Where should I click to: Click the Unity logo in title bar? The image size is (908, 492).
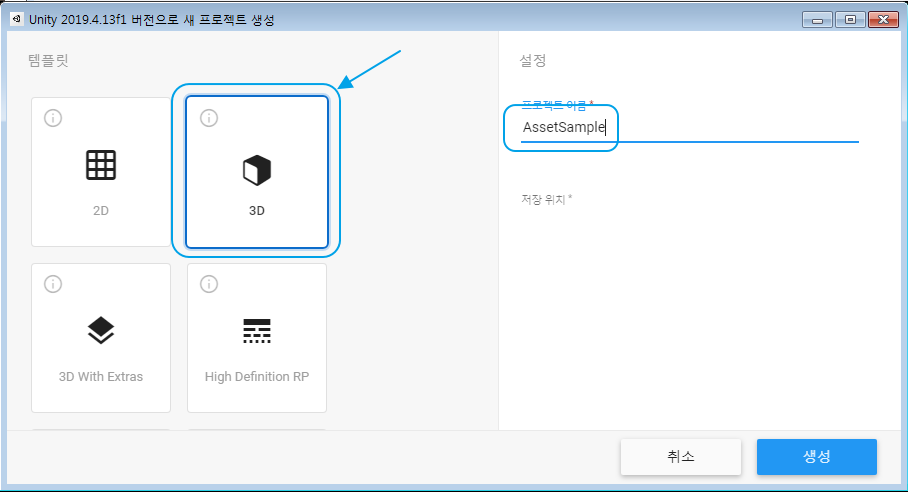pos(17,19)
